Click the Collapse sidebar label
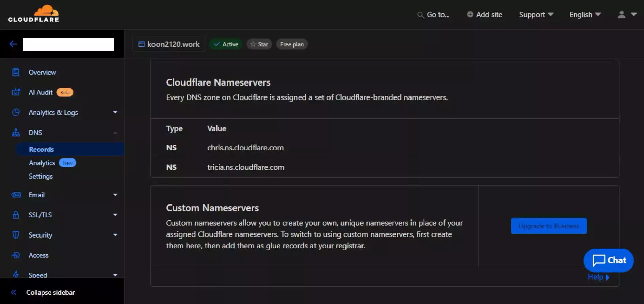The height and width of the screenshot is (304, 644). coord(50,293)
